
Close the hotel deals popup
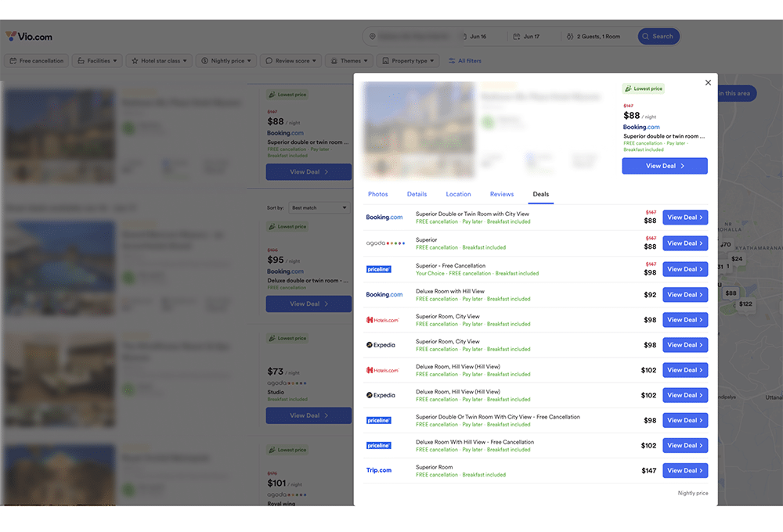click(708, 82)
